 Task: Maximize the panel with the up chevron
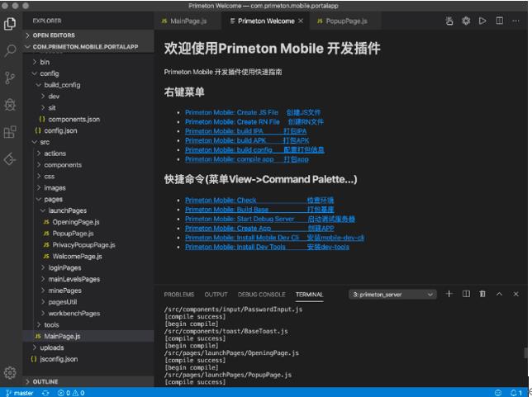point(500,294)
